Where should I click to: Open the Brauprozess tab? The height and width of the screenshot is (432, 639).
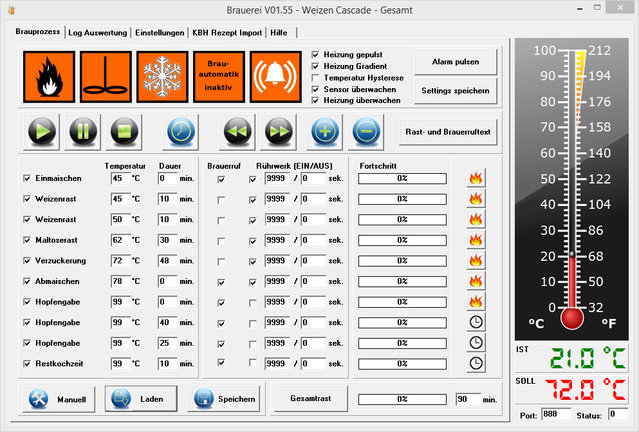coord(37,32)
